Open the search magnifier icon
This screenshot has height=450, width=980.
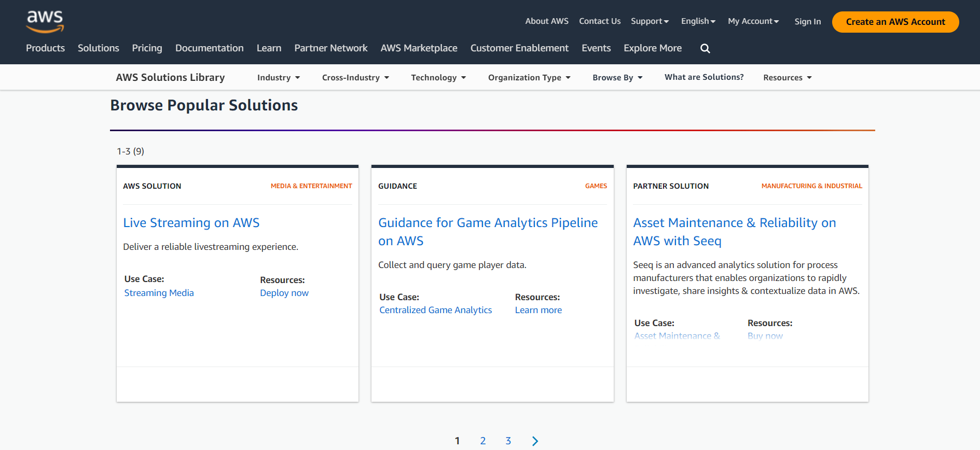pyautogui.click(x=705, y=48)
